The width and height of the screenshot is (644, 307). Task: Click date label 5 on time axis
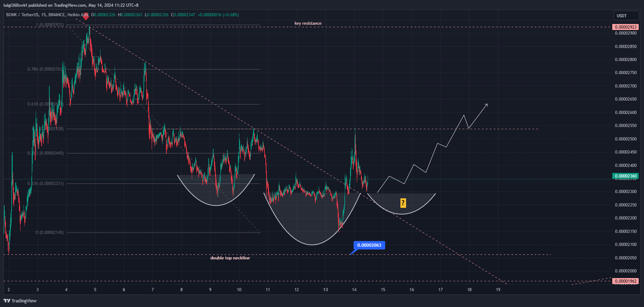pos(95,290)
